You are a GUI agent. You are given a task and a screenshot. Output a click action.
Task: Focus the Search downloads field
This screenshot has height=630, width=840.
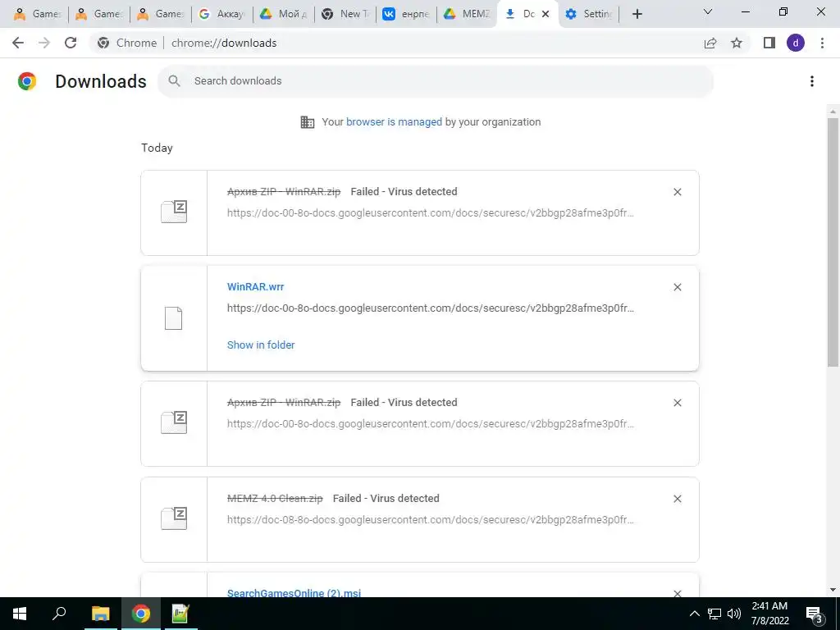click(436, 81)
